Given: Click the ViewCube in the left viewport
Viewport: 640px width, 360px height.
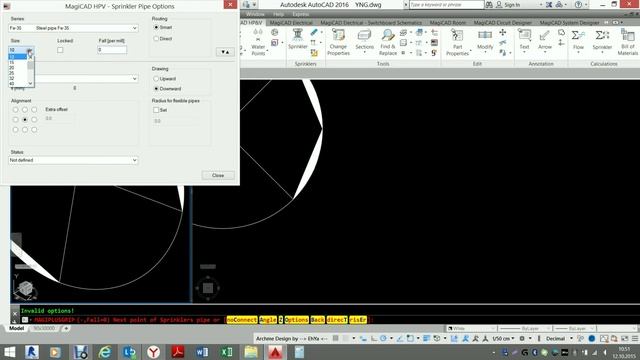Looking at the screenshot, I should (26, 289).
